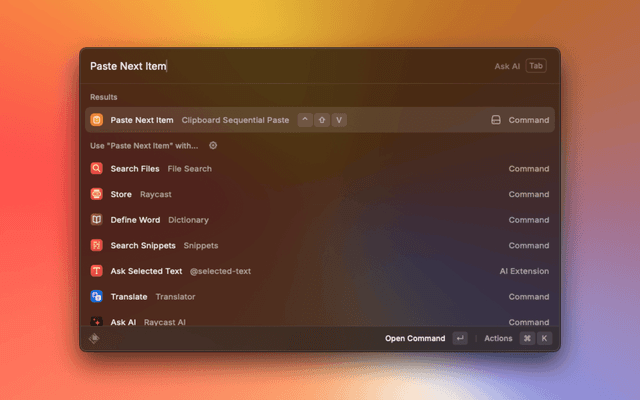
Task: Click the Raycast Store icon
Action: tap(97, 194)
